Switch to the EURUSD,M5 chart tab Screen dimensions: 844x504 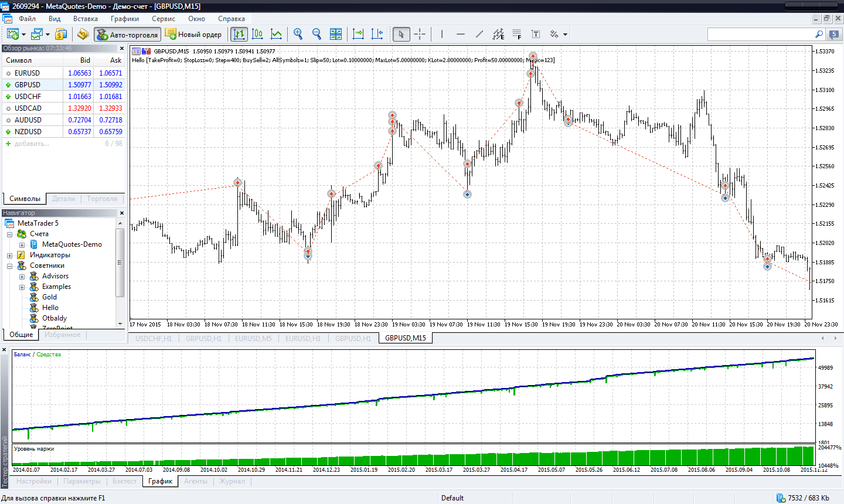[253, 338]
